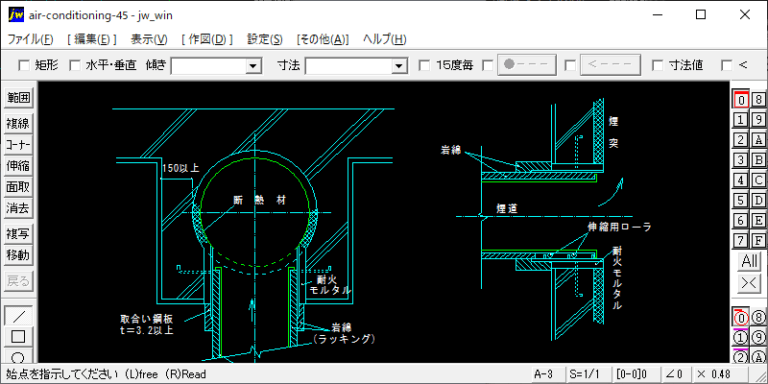Click the 消去 tool button

[x=19, y=208]
